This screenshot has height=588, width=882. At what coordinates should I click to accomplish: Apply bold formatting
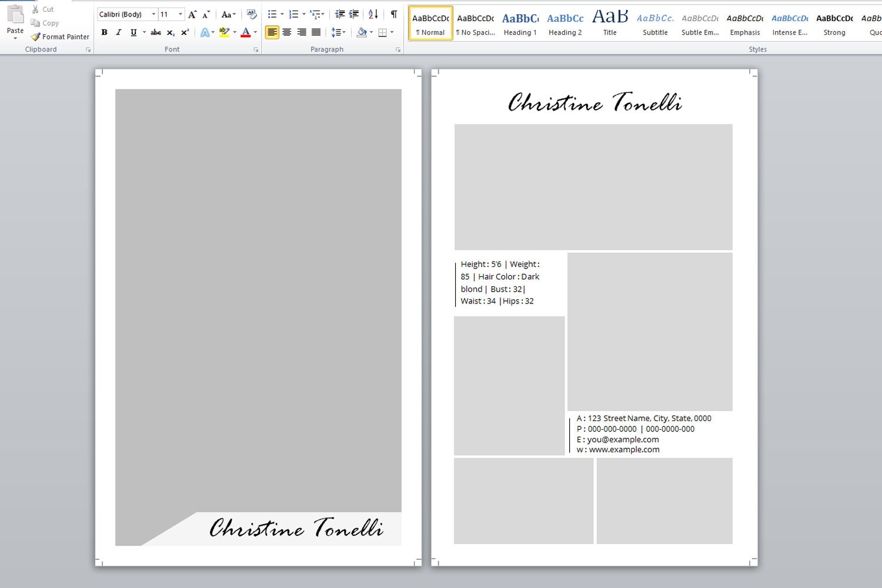(x=104, y=32)
